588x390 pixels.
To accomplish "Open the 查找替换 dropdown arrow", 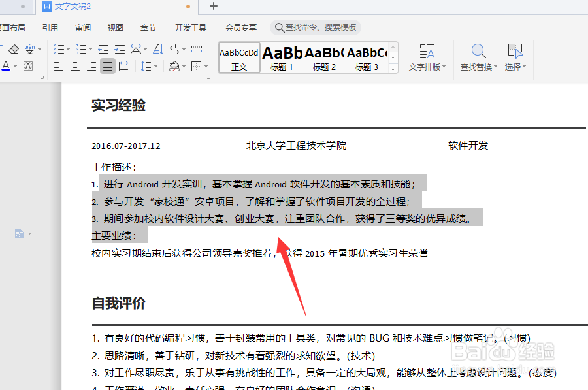I will [495, 67].
